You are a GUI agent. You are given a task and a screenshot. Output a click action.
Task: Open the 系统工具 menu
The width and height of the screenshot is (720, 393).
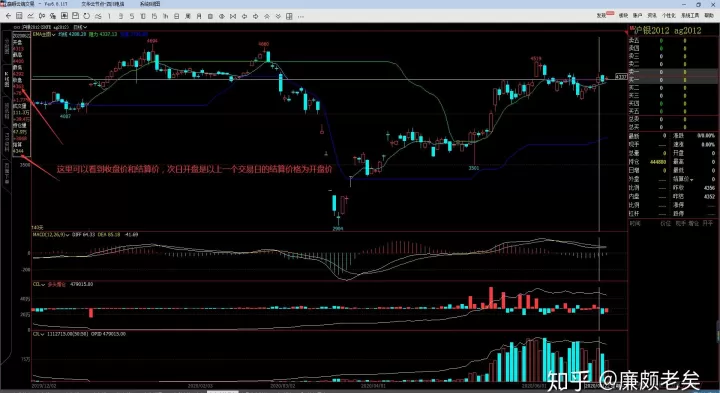(690, 16)
